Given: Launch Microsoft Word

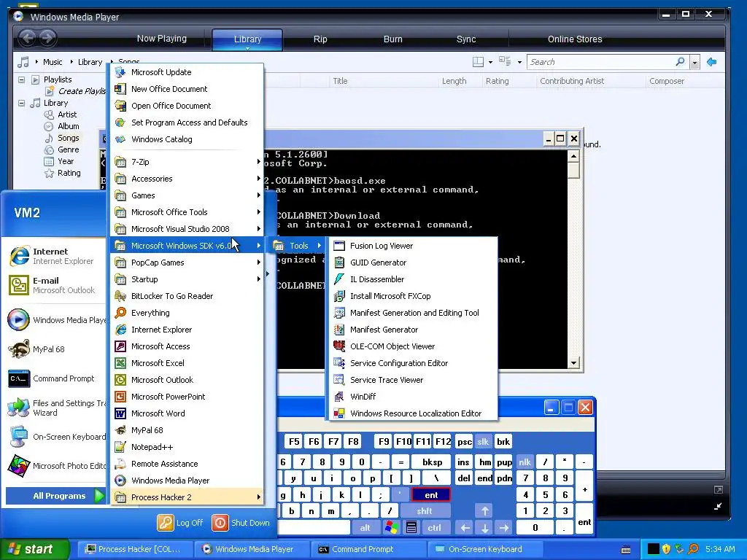Looking at the screenshot, I should pos(187,413).
